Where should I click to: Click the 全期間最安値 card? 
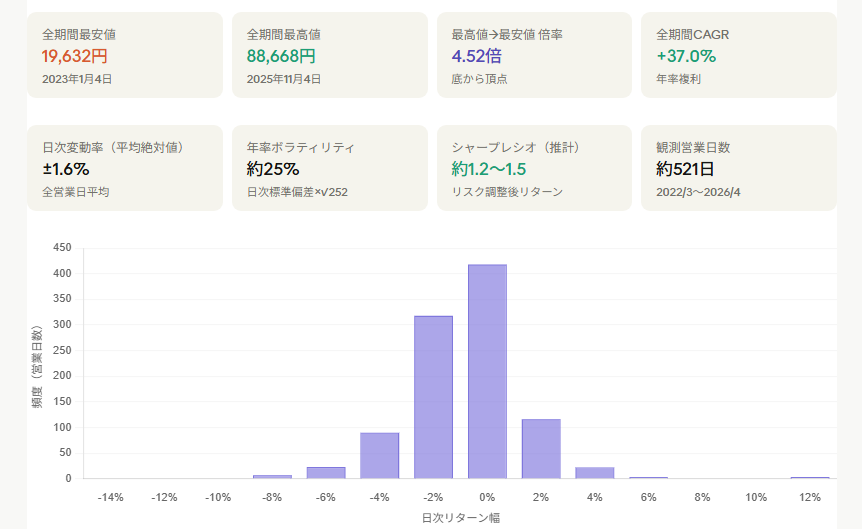(x=125, y=55)
